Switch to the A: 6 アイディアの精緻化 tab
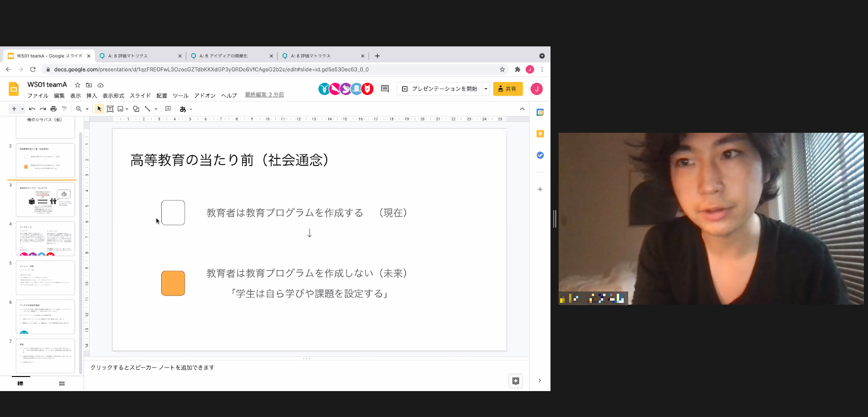 point(231,56)
